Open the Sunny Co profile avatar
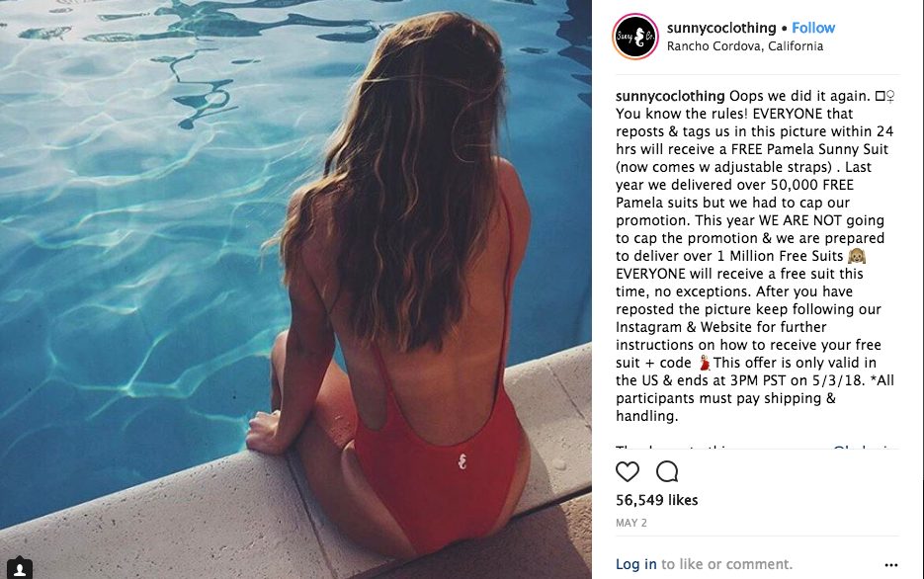924x579 pixels. [x=635, y=37]
